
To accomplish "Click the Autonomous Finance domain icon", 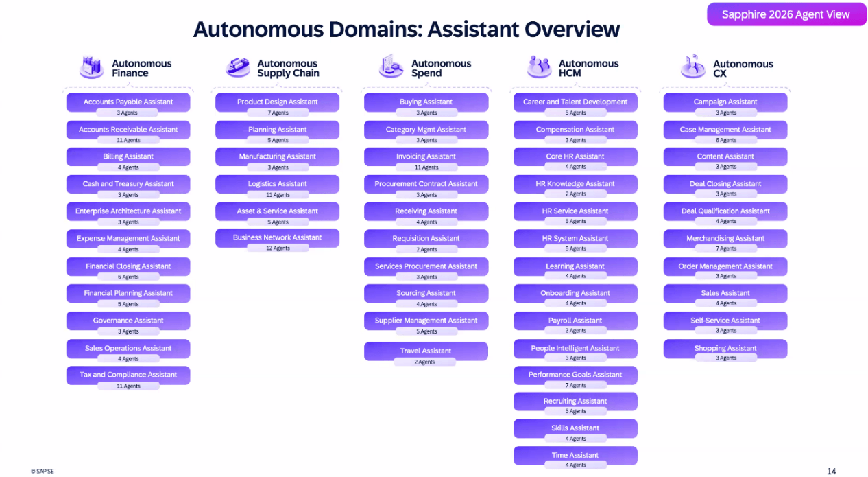I will tap(91, 67).
